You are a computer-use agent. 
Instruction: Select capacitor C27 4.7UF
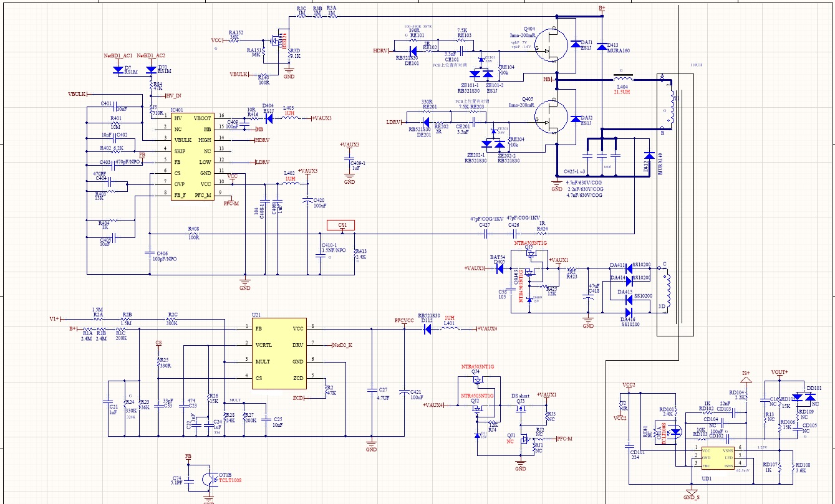pos(372,389)
